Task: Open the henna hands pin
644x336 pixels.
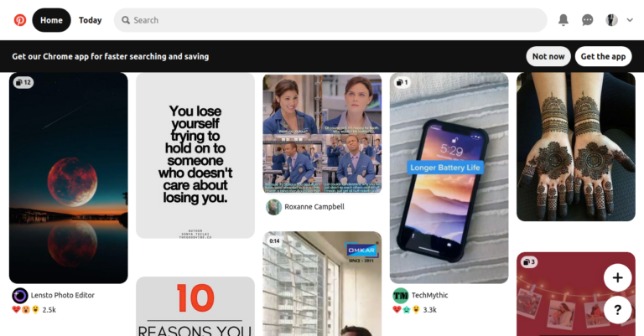Action: coord(576,147)
